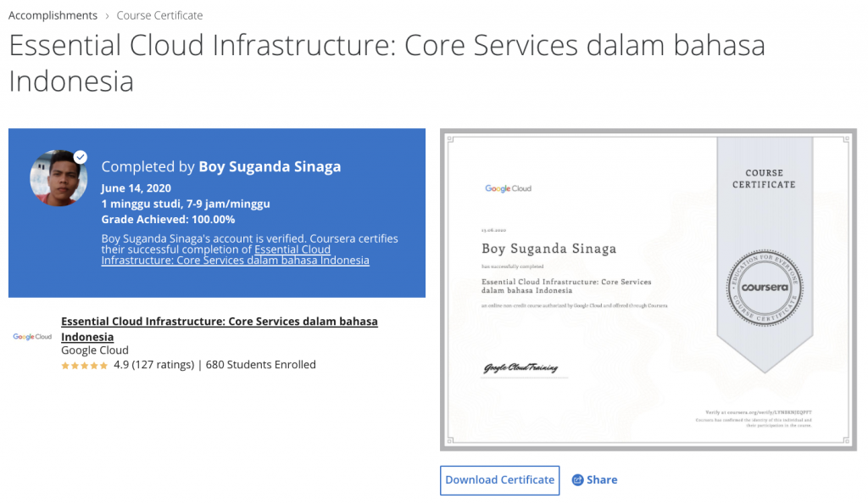Select the 1 minggu studi duration text
The width and height of the screenshot is (868, 504).
click(186, 204)
